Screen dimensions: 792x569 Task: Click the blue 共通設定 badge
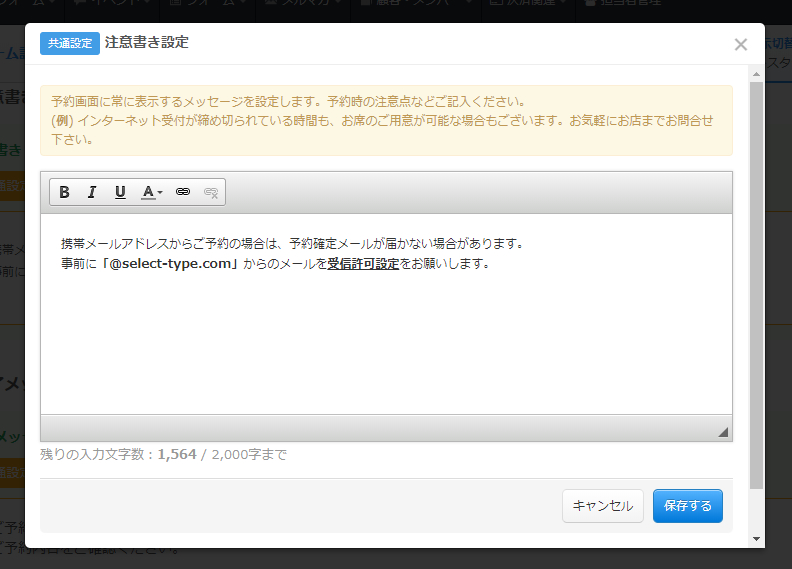click(x=69, y=43)
